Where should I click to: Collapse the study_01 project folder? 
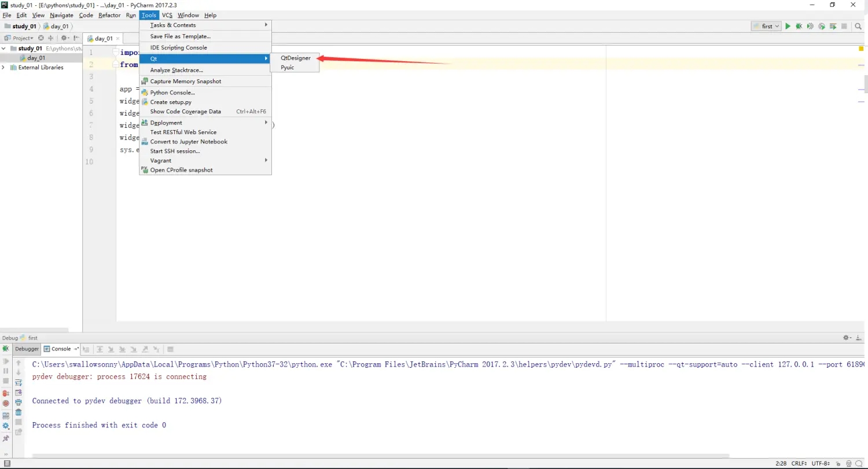[x=4, y=49]
